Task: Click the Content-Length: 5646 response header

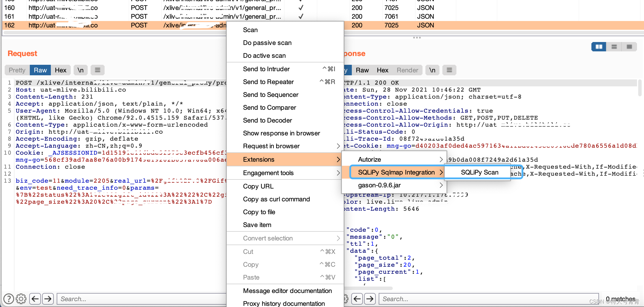Action: pos(381,209)
